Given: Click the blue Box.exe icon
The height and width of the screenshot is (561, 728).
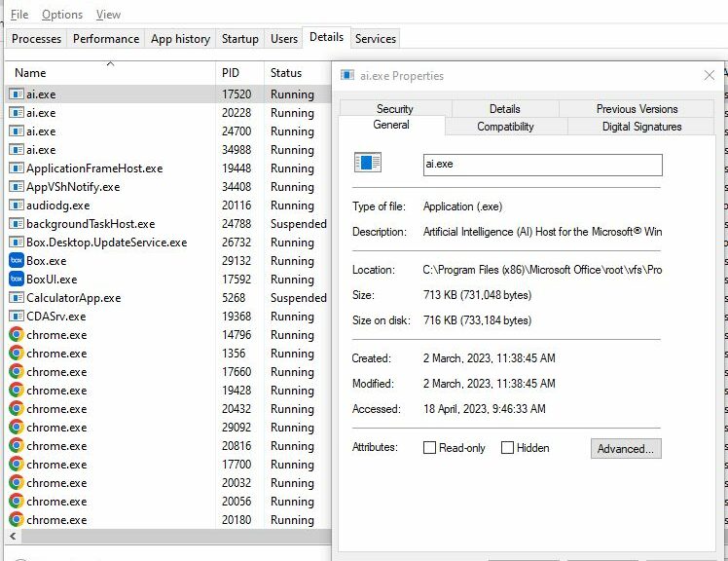Looking at the screenshot, I should click(x=17, y=261).
